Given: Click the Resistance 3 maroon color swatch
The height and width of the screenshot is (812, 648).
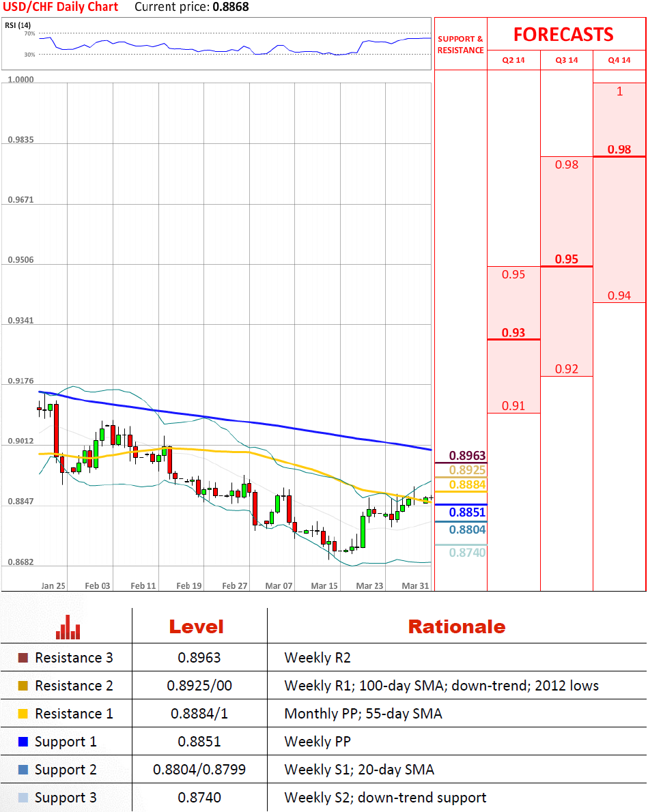Looking at the screenshot, I should tap(23, 658).
